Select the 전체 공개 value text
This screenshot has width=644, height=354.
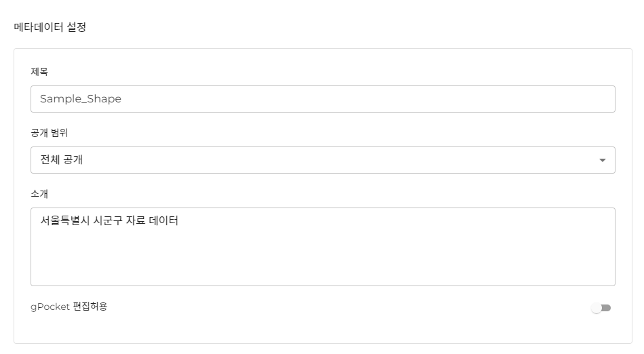coord(62,160)
